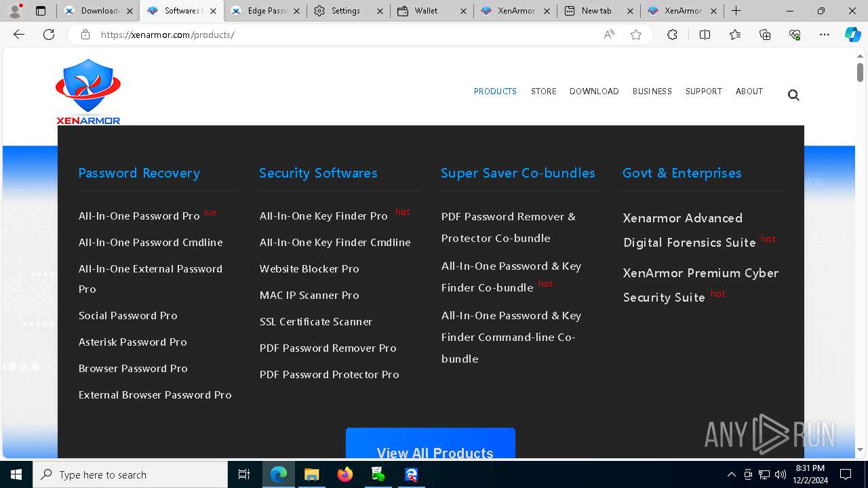Click the page vertical scrollbar thumb

tap(860, 72)
